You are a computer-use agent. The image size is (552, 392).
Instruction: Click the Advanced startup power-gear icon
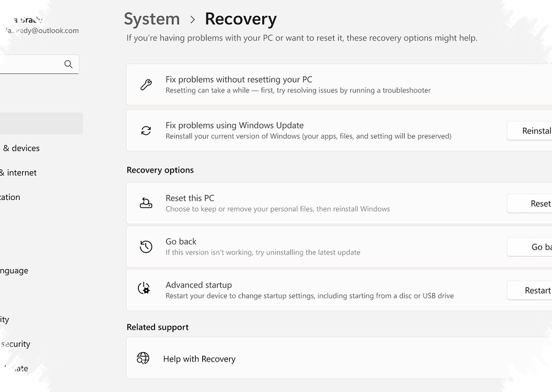(144, 288)
